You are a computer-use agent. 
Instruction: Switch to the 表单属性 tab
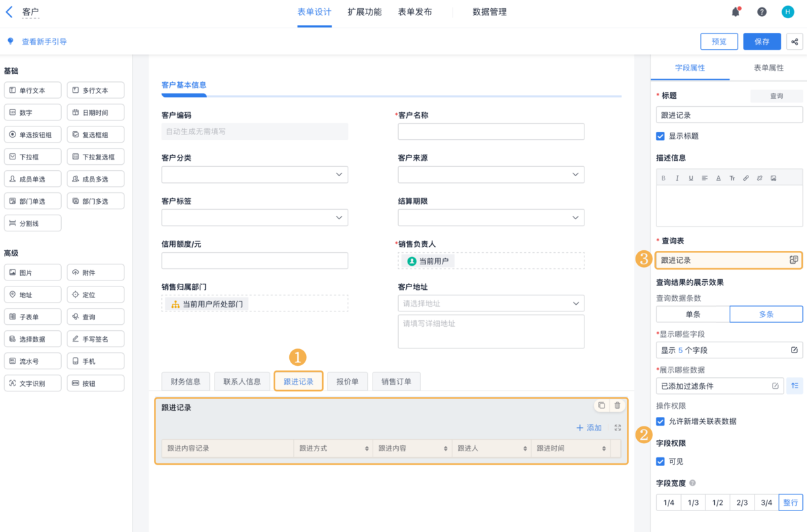767,68
